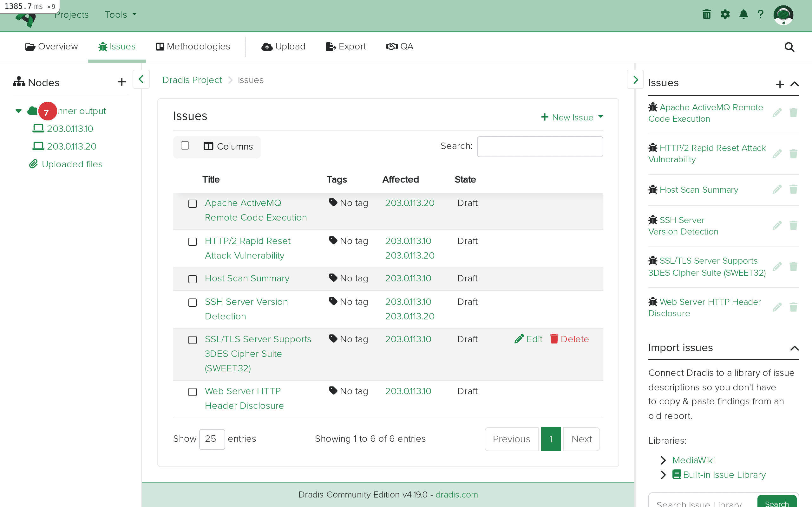Open settings with the gear icon

click(x=725, y=14)
